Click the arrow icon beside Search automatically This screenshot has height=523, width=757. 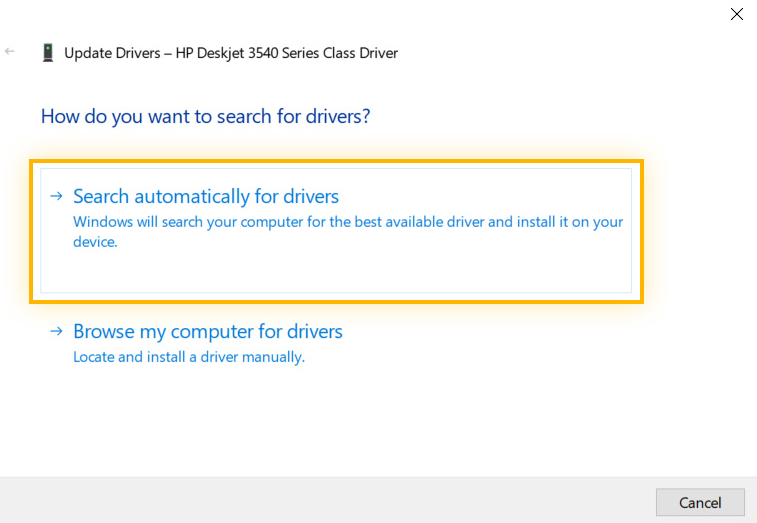point(56,196)
